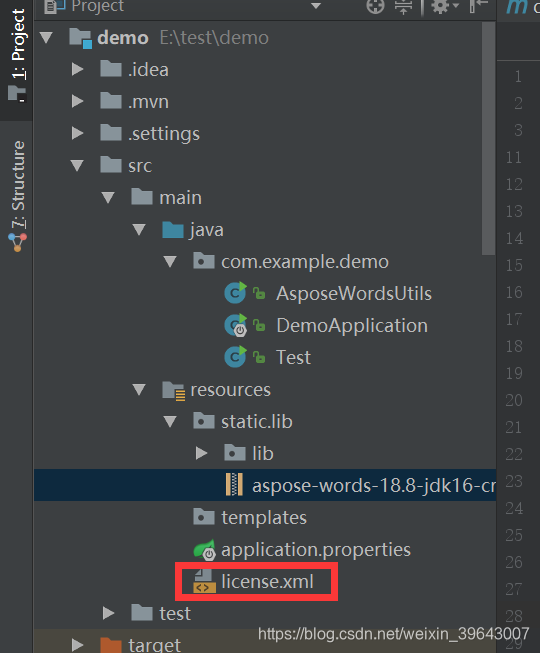Image resolution: width=540 pixels, height=653 pixels.
Task: Collapse the resources folder
Action: (139, 390)
